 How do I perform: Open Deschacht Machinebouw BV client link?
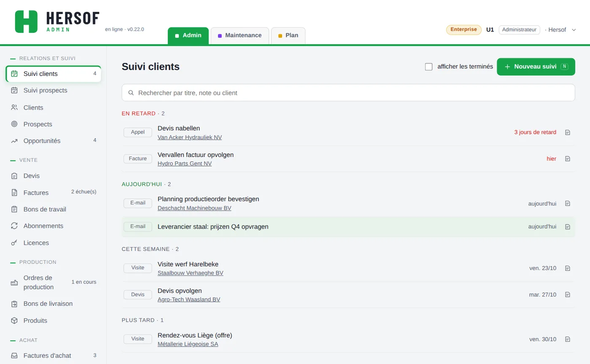tap(194, 208)
